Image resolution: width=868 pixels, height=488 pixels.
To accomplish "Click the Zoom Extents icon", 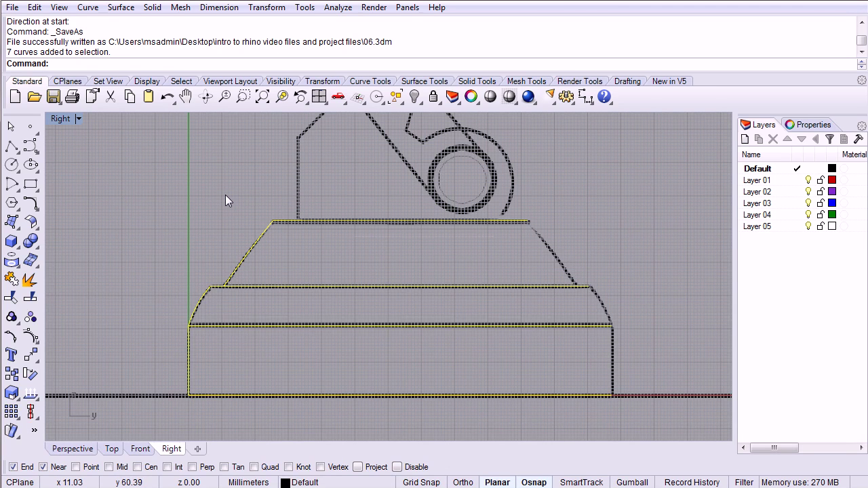I will pos(262,97).
